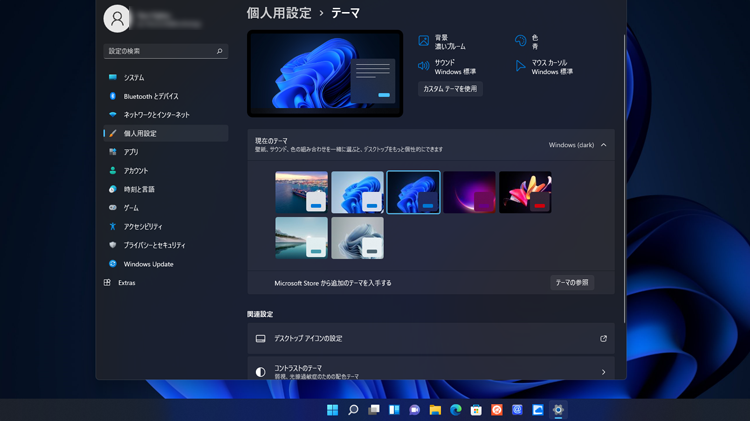Open Bluetooth とデバイス settings

coord(165,96)
